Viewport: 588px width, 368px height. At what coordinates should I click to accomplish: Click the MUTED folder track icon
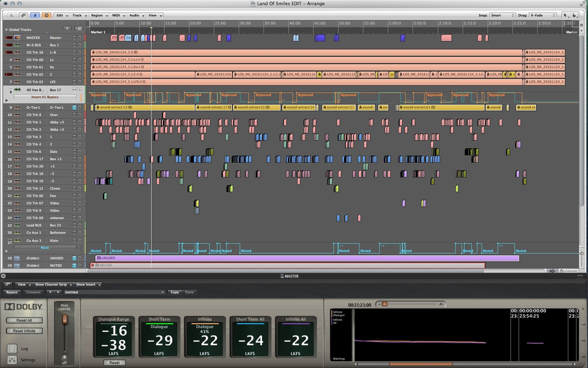click(17, 265)
